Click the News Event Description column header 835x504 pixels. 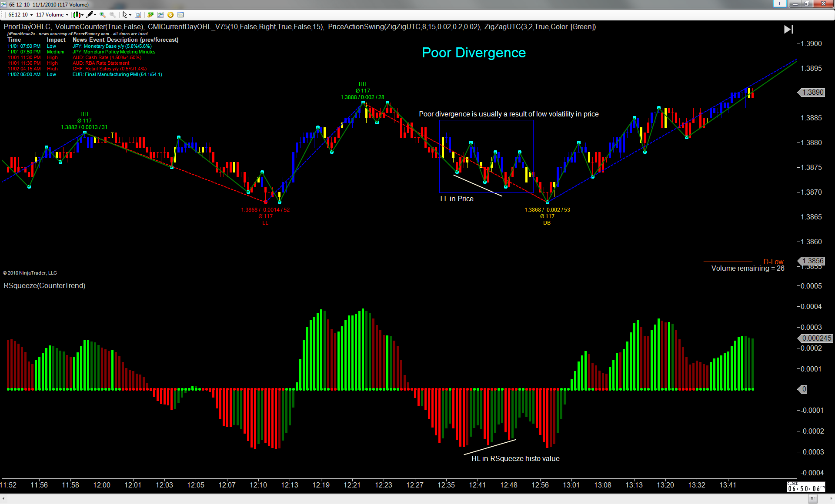click(125, 40)
